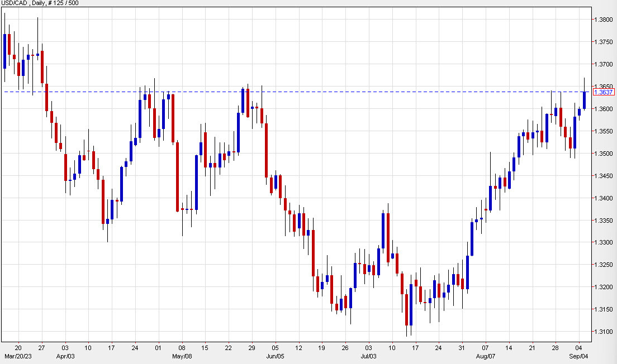
Task: Click the Aug/07 date label
Action: coord(486,357)
